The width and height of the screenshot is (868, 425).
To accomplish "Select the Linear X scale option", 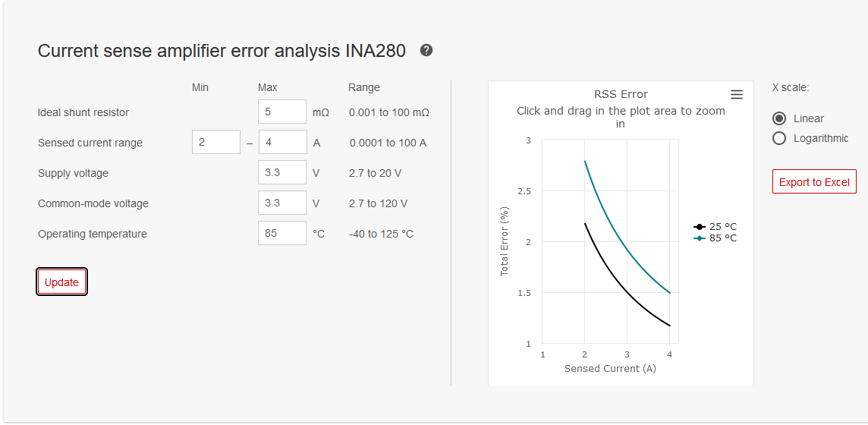I will tap(779, 118).
